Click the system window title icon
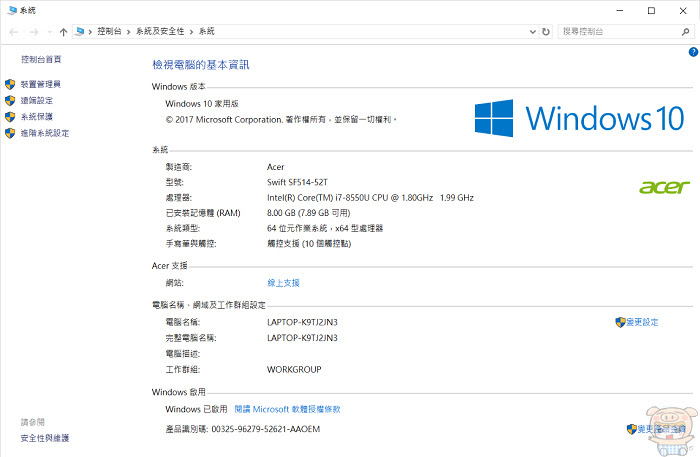Image resolution: width=700 pixels, height=457 pixels. coord(12,10)
